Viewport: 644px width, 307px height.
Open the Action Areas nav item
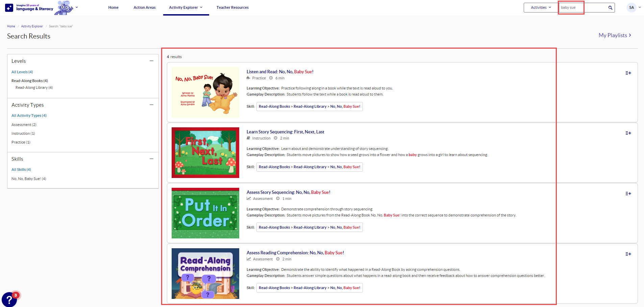click(x=145, y=7)
